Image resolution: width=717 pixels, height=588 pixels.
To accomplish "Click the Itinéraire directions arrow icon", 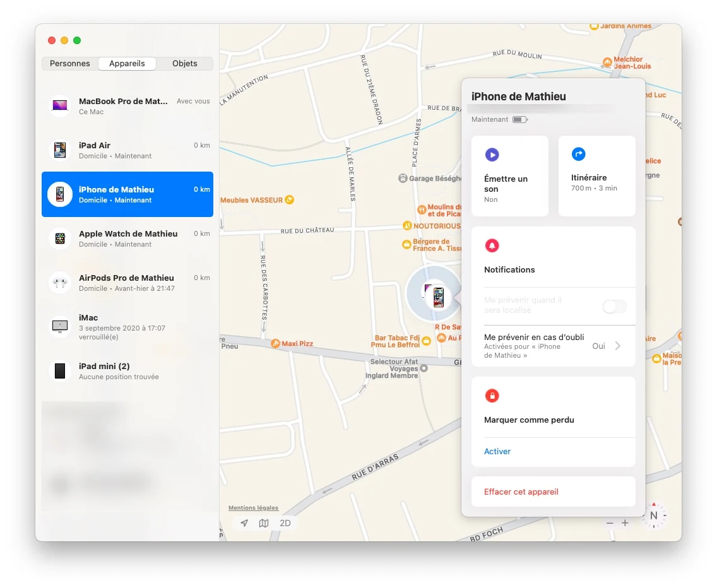I will coord(578,154).
